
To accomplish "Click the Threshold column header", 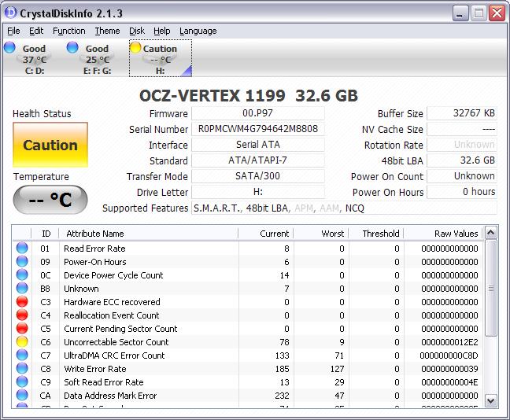I will pos(376,234).
